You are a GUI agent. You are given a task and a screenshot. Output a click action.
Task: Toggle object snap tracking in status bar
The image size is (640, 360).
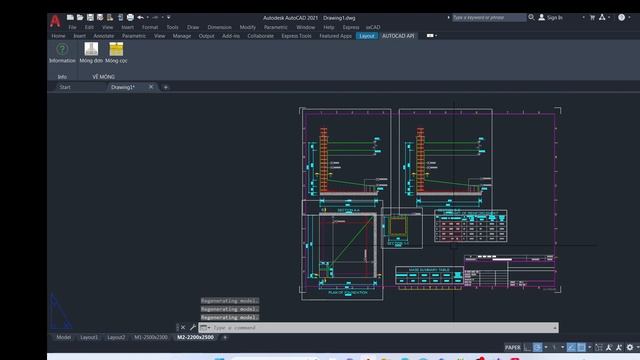(571, 347)
